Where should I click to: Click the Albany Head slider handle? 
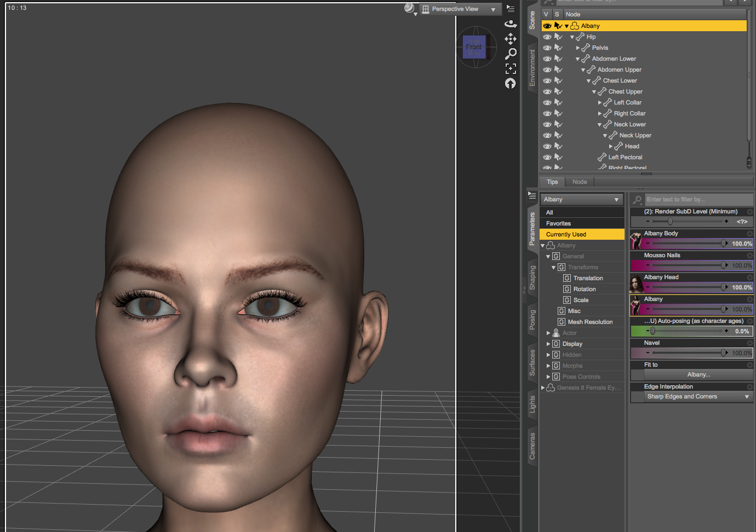(x=724, y=287)
